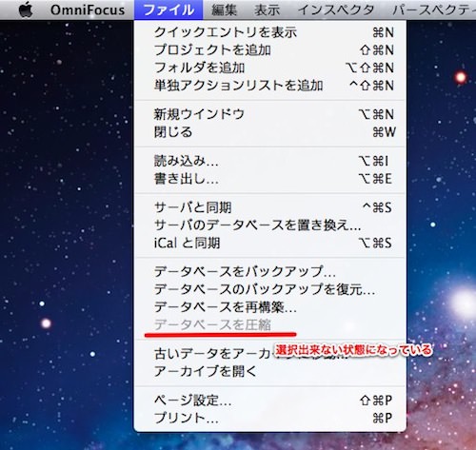Choose データベースのバックアップを復元…
Viewport: 476px width, 450px height.
(270, 289)
